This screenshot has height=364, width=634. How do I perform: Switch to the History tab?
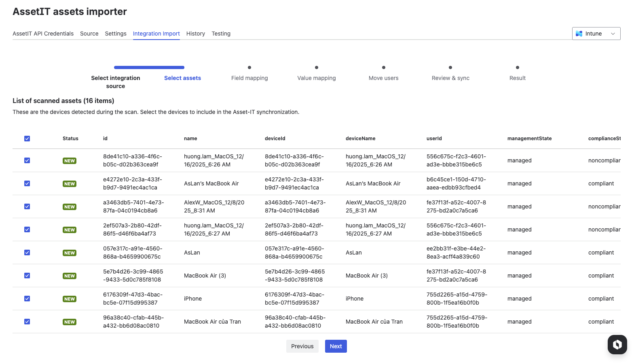click(196, 34)
